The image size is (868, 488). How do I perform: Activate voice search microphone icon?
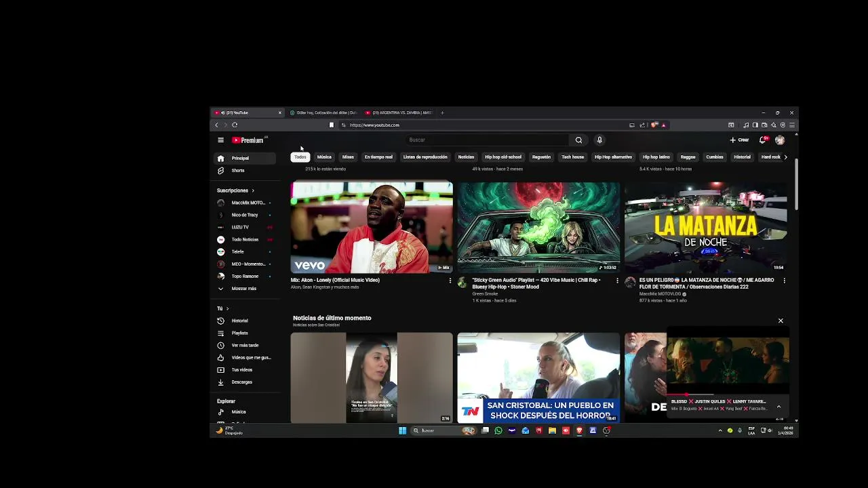click(599, 140)
